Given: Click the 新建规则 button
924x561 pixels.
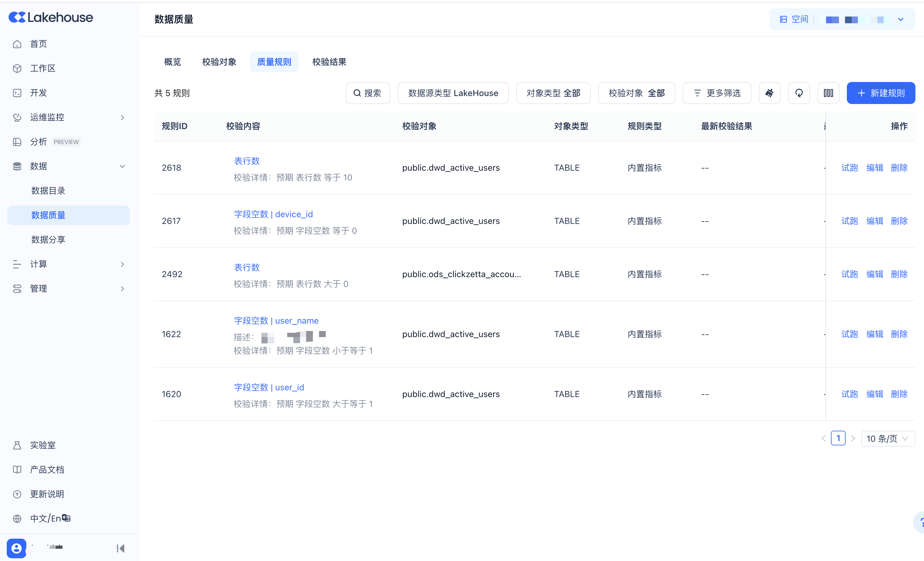Looking at the screenshot, I should tap(881, 93).
